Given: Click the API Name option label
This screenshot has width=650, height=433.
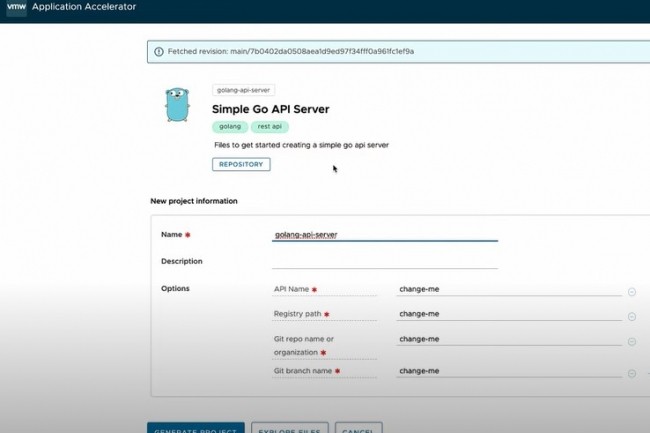Looking at the screenshot, I should coord(291,289).
